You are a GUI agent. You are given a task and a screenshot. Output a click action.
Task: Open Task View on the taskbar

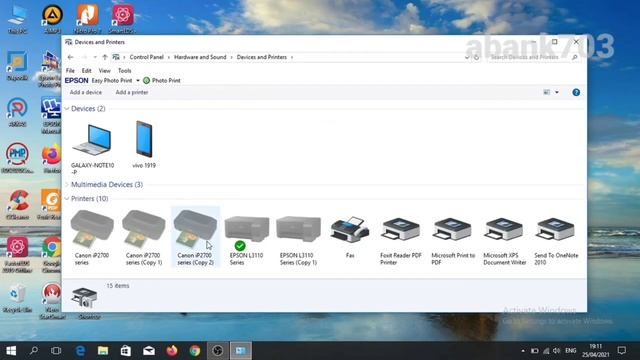click(56, 351)
